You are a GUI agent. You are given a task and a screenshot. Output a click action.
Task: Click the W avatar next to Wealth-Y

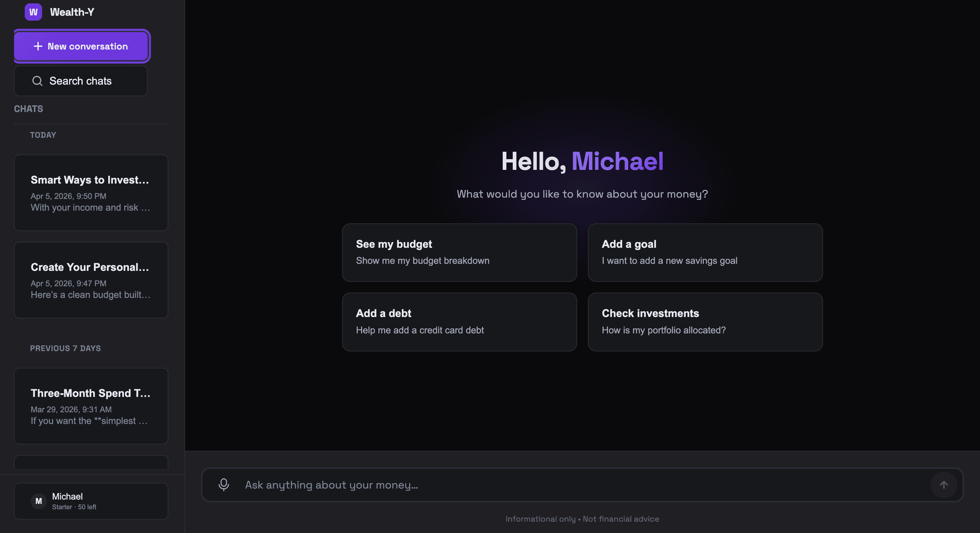[33, 12]
